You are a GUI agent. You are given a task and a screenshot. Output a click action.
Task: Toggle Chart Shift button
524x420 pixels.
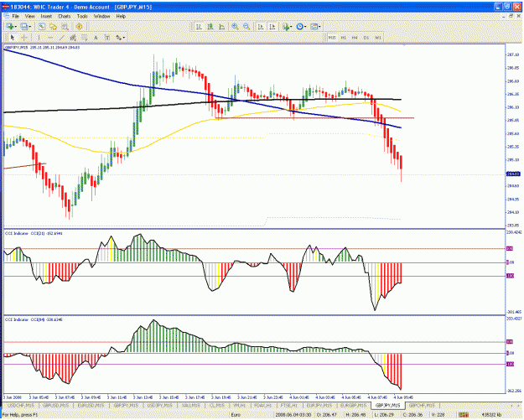pos(272,26)
